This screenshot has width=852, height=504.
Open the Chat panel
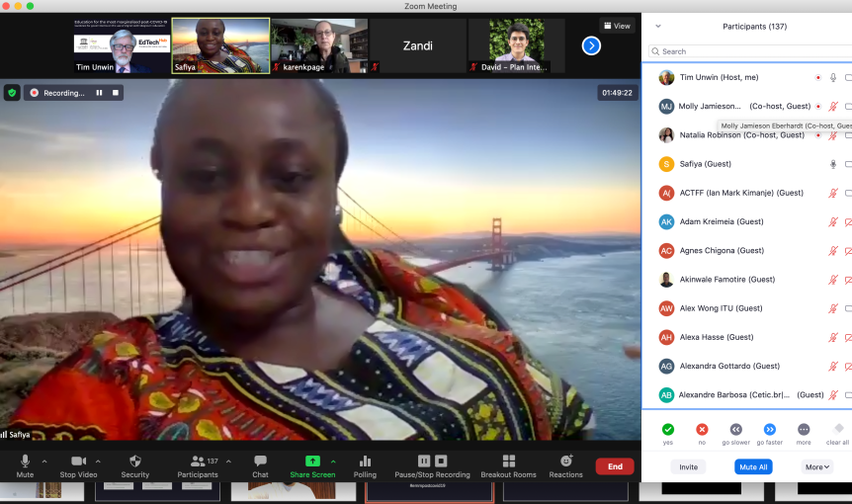(260, 462)
